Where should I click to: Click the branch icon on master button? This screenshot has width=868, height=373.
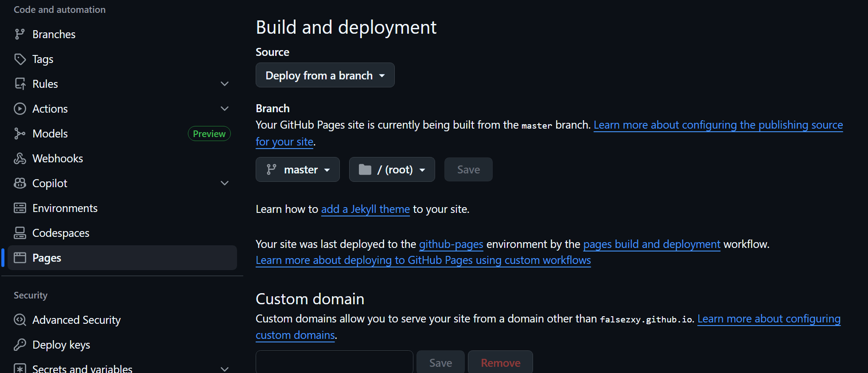point(271,169)
